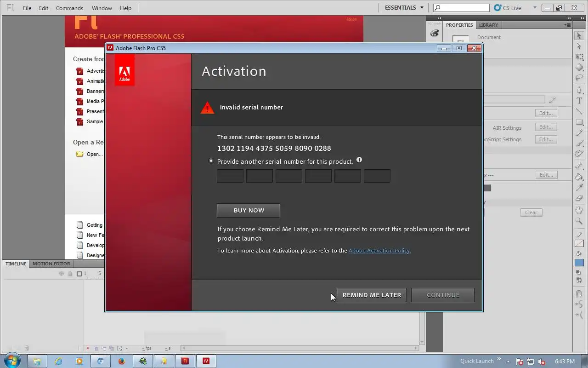
Task: Select the TIMELINE tab
Action: pyautogui.click(x=16, y=264)
